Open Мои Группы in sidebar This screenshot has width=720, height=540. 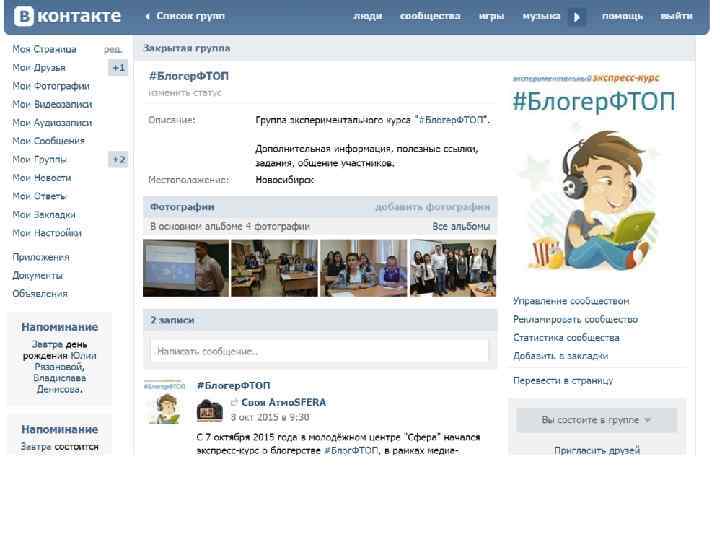pyautogui.click(x=39, y=160)
